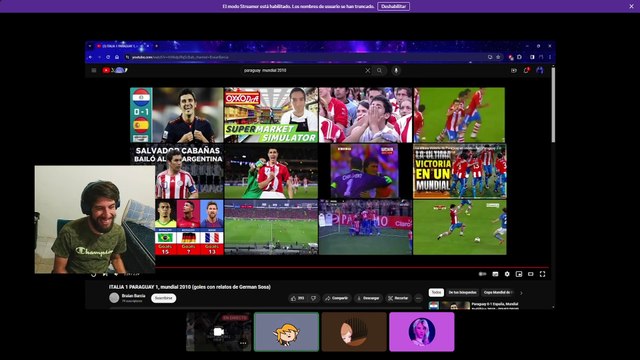This screenshot has height=360, width=640.
Task: Start voice search with the microphone
Action: point(396,70)
